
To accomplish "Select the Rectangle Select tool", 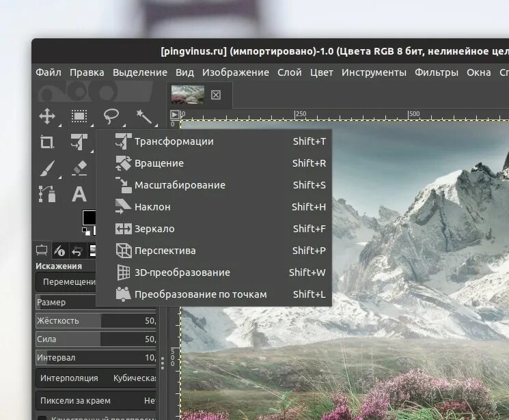I will pos(79,116).
